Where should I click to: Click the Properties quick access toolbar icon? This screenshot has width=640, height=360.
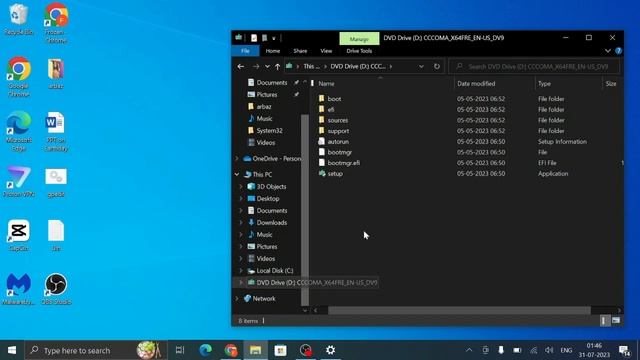click(x=254, y=38)
